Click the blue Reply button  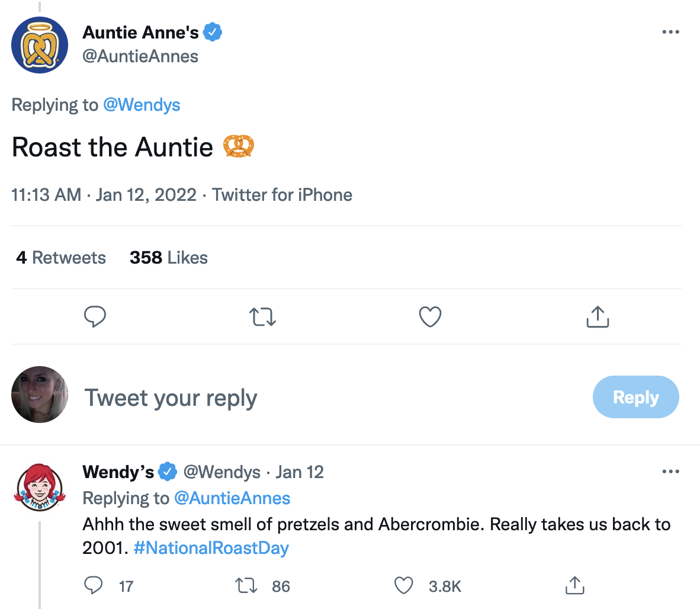point(635,397)
